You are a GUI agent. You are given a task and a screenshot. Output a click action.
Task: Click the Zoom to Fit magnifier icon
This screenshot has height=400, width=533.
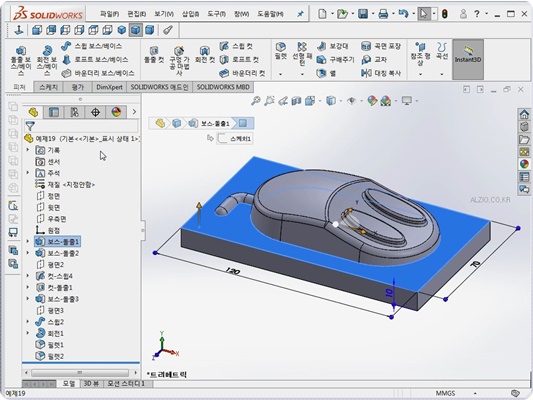pyautogui.click(x=256, y=101)
